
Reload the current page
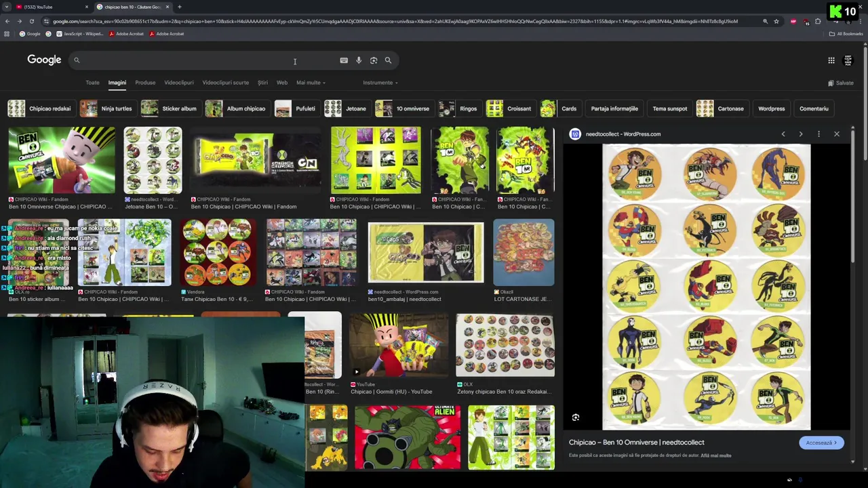point(31,21)
